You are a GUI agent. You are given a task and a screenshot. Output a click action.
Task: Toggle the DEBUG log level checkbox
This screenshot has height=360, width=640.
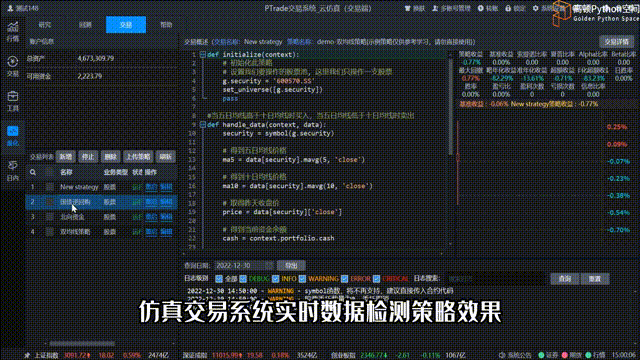pyautogui.click(x=243, y=279)
